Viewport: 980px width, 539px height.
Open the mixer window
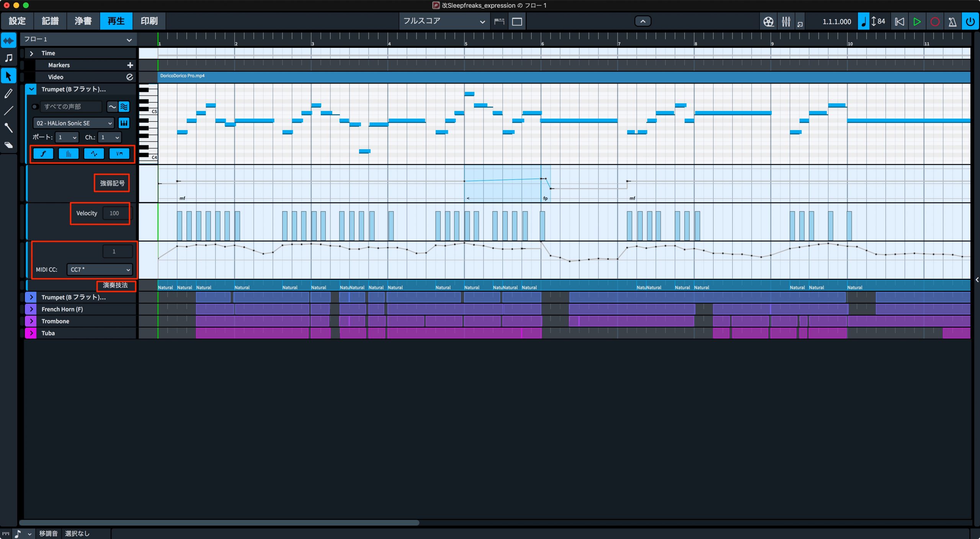coord(786,21)
